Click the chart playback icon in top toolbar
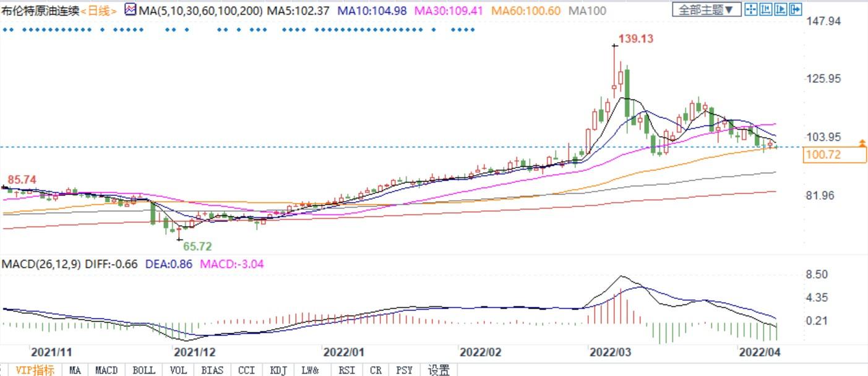Viewport: 868px width, 376px height. tap(781, 9)
